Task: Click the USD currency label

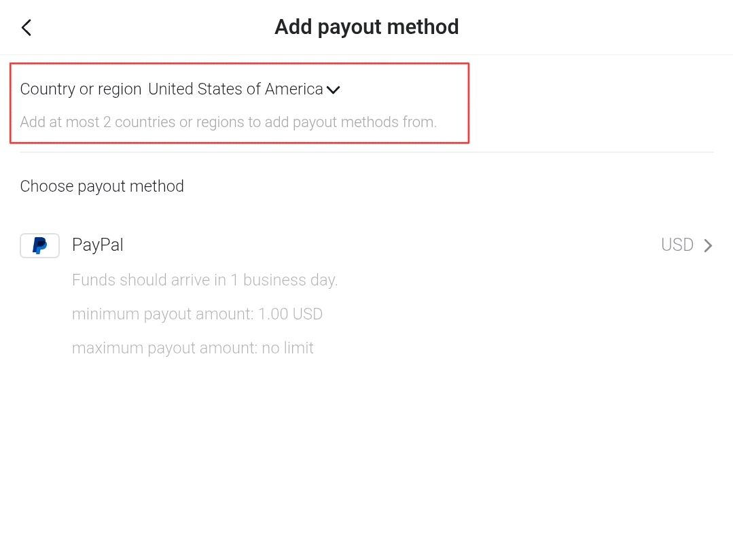Action: tap(677, 245)
